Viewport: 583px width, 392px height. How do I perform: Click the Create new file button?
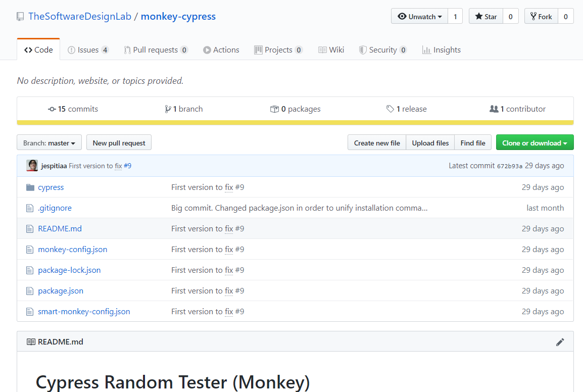click(x=377, y=143)
